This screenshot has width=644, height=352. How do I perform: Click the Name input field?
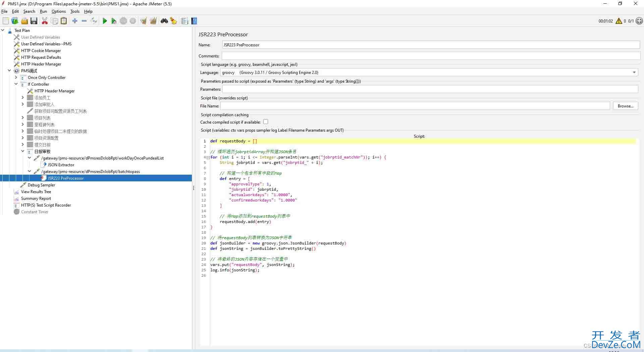431,45
